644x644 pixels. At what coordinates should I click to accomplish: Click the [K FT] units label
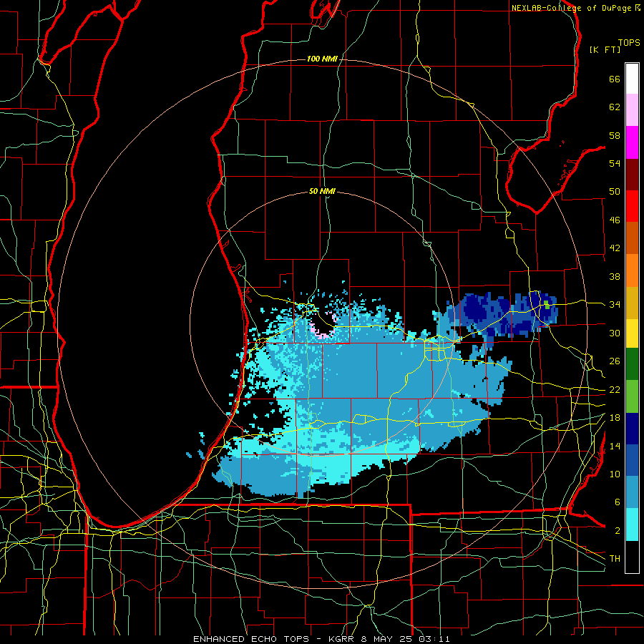605,50
